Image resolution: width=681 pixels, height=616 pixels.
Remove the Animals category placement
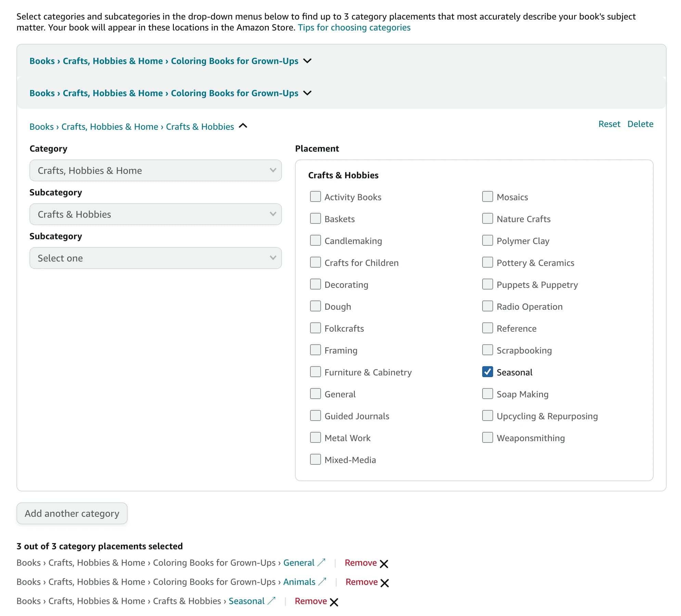[362, 582]
